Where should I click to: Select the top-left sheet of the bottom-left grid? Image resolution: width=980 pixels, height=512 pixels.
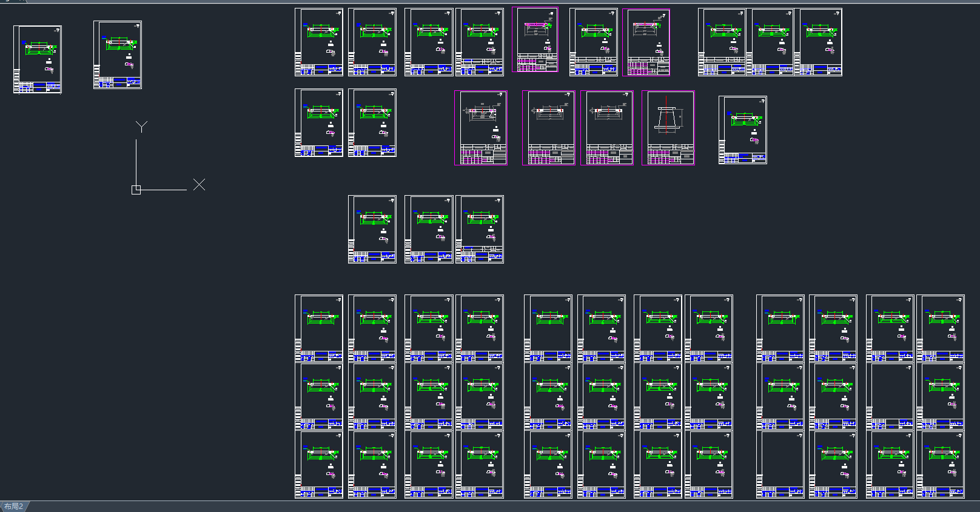[x=319, y=328]
